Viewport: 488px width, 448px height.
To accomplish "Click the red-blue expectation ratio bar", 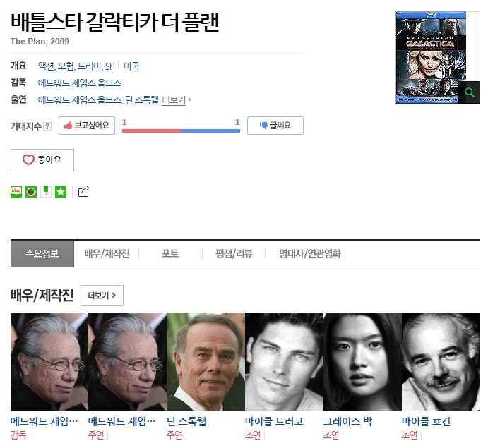I will [x=181, y=131].
